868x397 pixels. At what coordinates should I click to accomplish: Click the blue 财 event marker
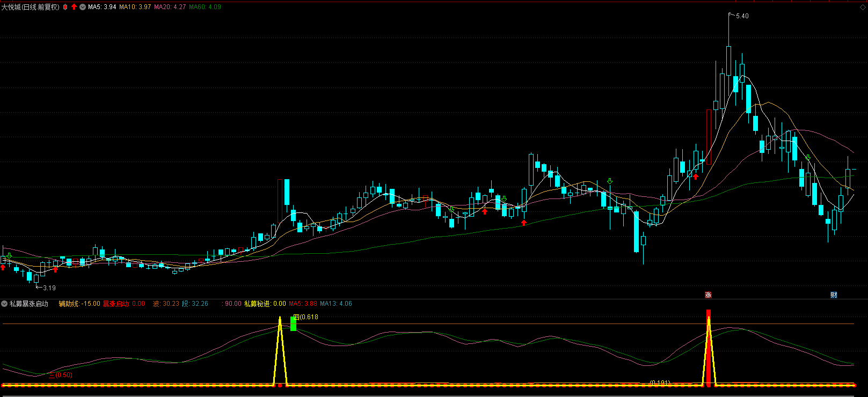[x=834, y=295]
